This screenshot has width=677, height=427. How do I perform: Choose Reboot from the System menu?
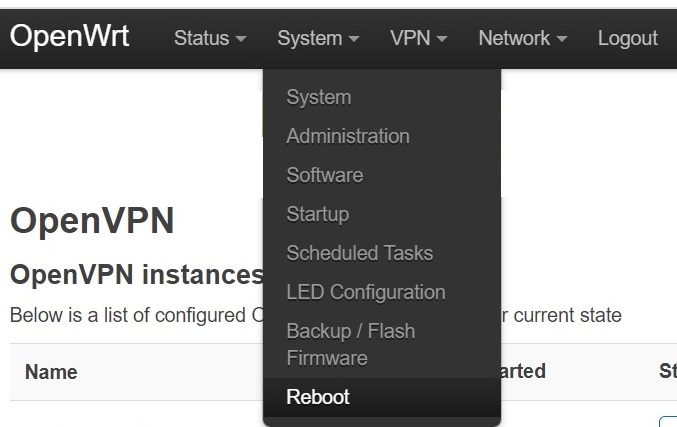317,397
